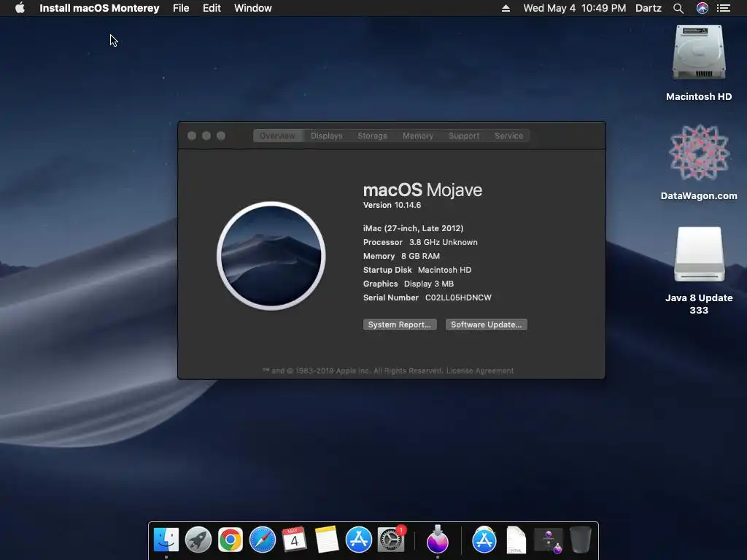Click the eject icon in menu bar

(506, 8)
